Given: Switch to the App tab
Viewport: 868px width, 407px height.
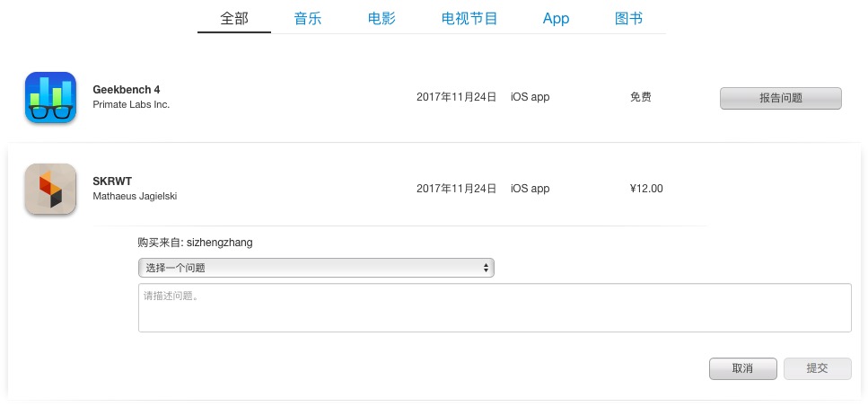Looking at the screenshot, I should pyautogui.click(x=556, y=19).
